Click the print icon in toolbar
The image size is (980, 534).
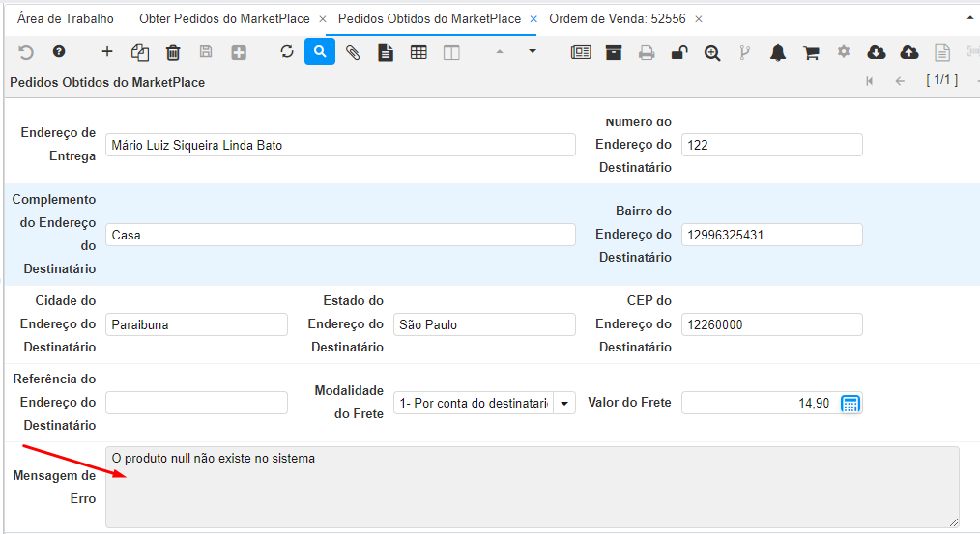[647, 52]
